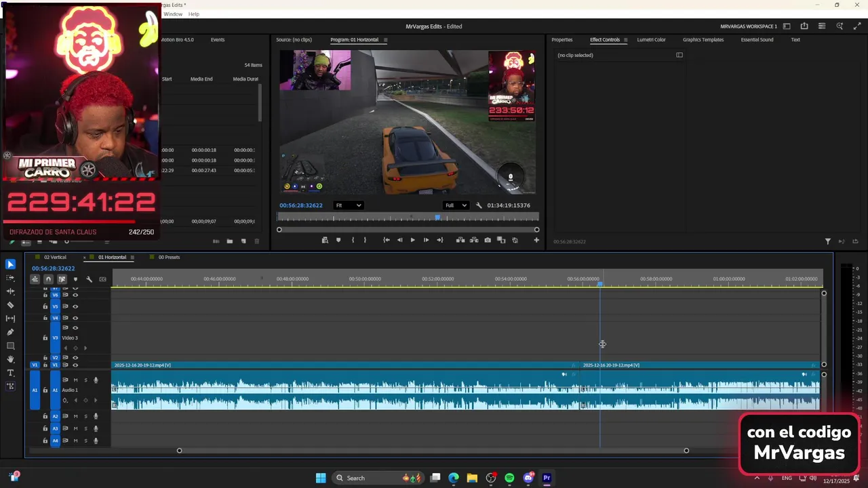
Task: Click the Program Monitor playhead on scrubber
Action: click(x=437, y=218)
